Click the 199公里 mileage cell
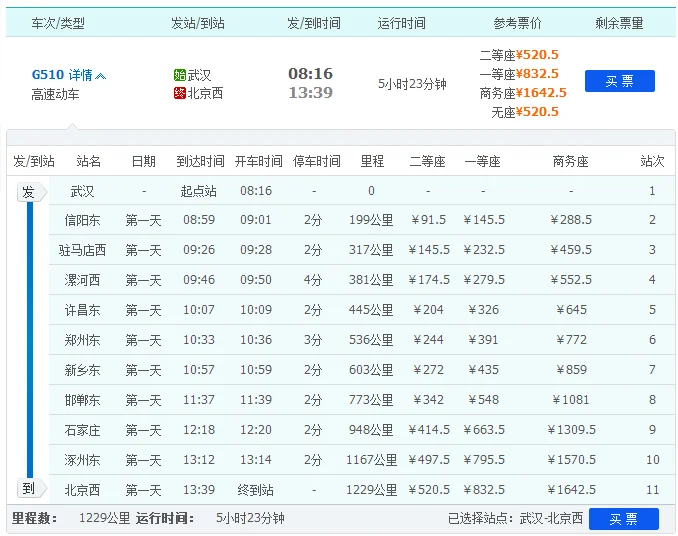 point(371,220)
